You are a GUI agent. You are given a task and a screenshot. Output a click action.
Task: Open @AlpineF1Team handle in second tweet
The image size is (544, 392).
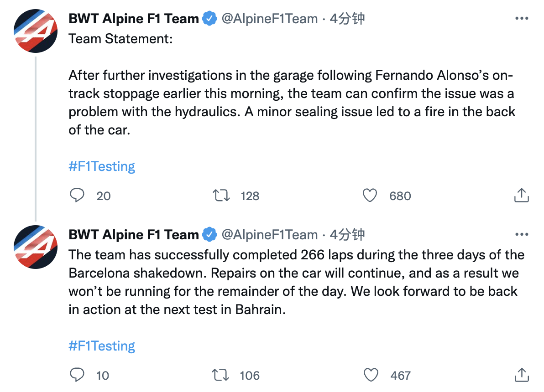point(269,235)
